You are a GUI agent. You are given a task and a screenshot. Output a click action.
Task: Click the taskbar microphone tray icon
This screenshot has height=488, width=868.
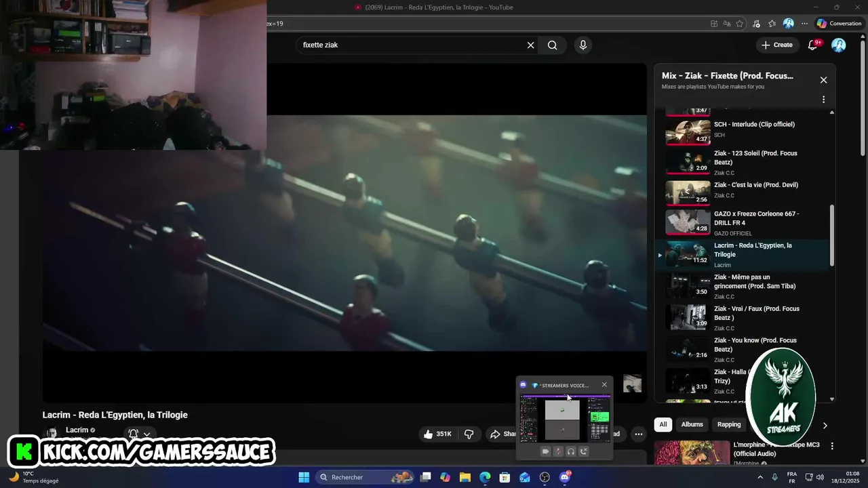[774, 477]
